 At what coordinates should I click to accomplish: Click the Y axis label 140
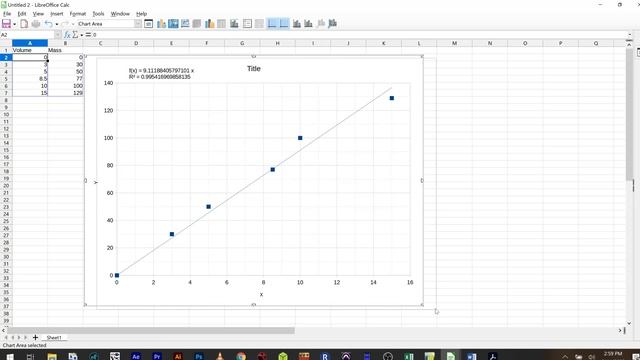pos(108,83)
